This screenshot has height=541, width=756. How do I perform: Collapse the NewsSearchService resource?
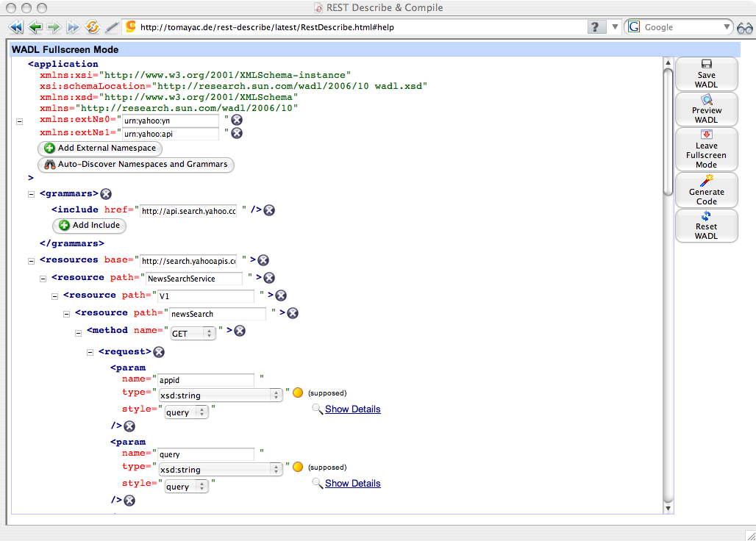(43, 279)
